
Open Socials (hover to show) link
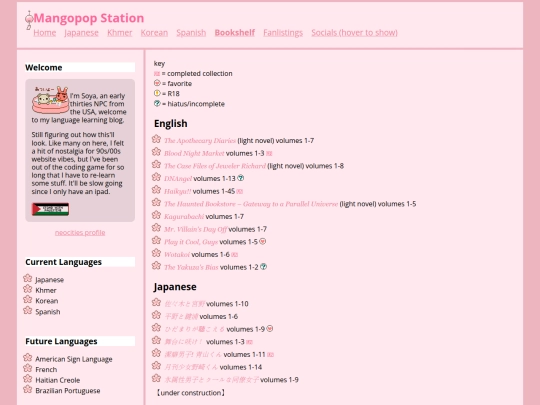click(354, 33)
